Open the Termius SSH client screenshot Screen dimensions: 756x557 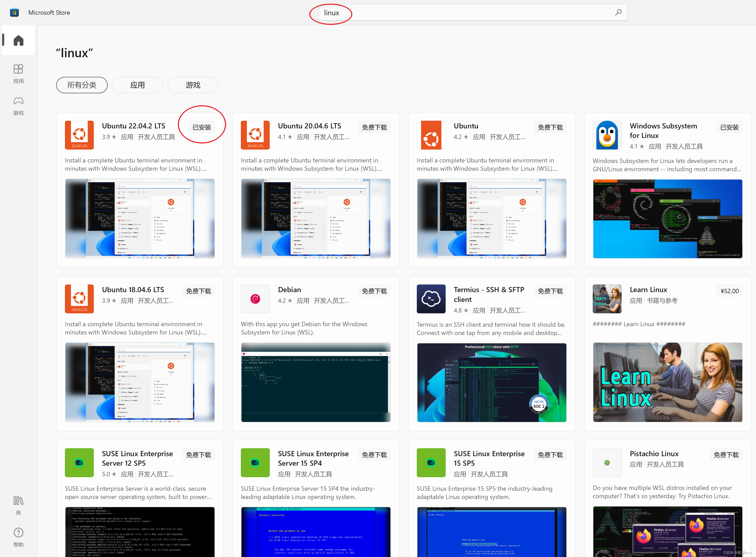pos(492,383)
